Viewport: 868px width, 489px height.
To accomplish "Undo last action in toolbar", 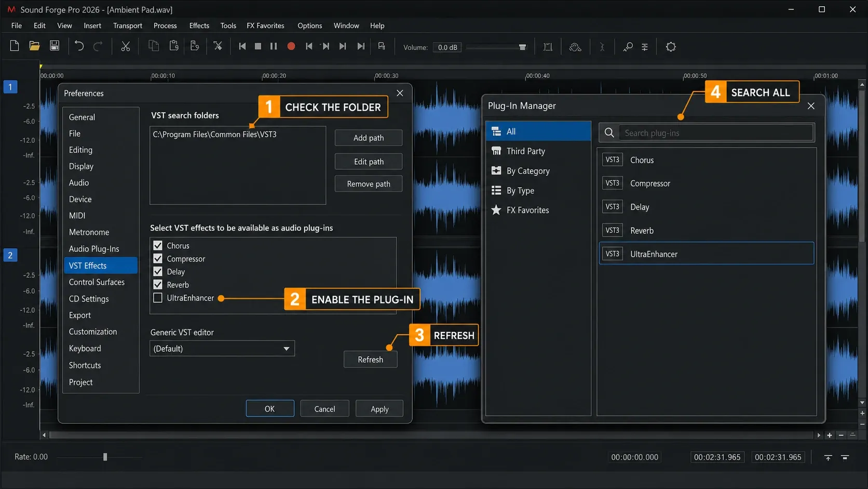I will click(x=79, y=46).
